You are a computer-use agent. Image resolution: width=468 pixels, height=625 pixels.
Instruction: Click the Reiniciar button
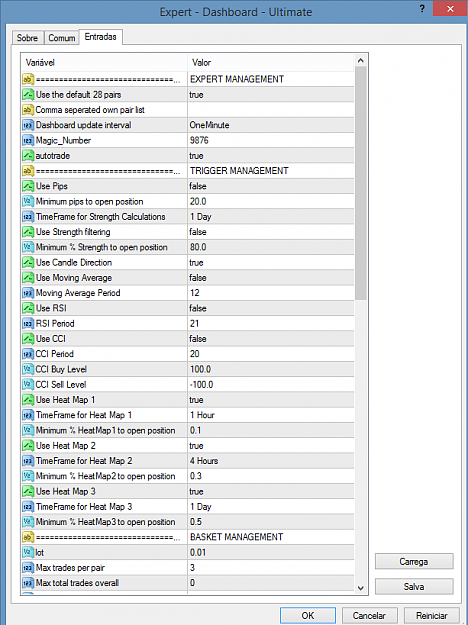(x=432, y=615)
